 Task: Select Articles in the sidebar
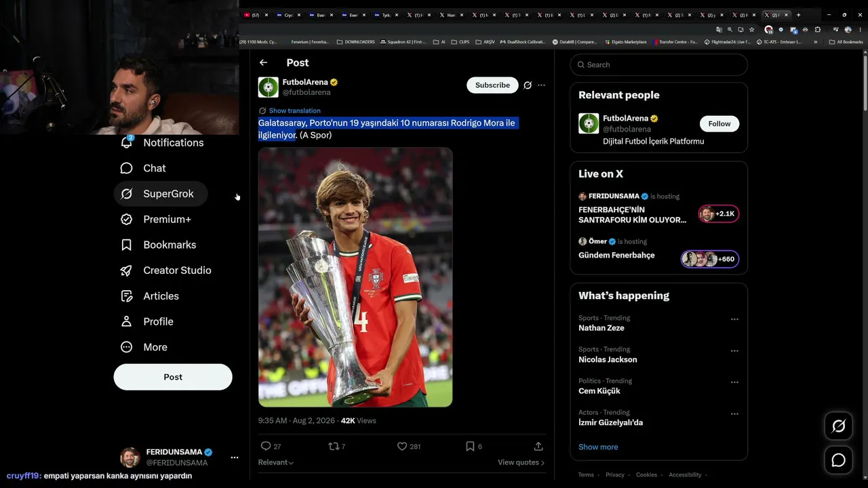tap(149, 296)
